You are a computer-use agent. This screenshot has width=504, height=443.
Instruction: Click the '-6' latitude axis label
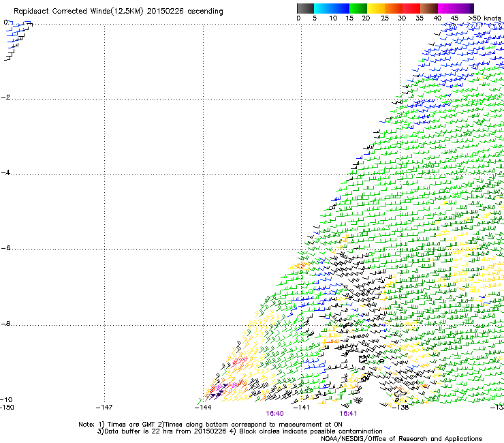(5, 248)
